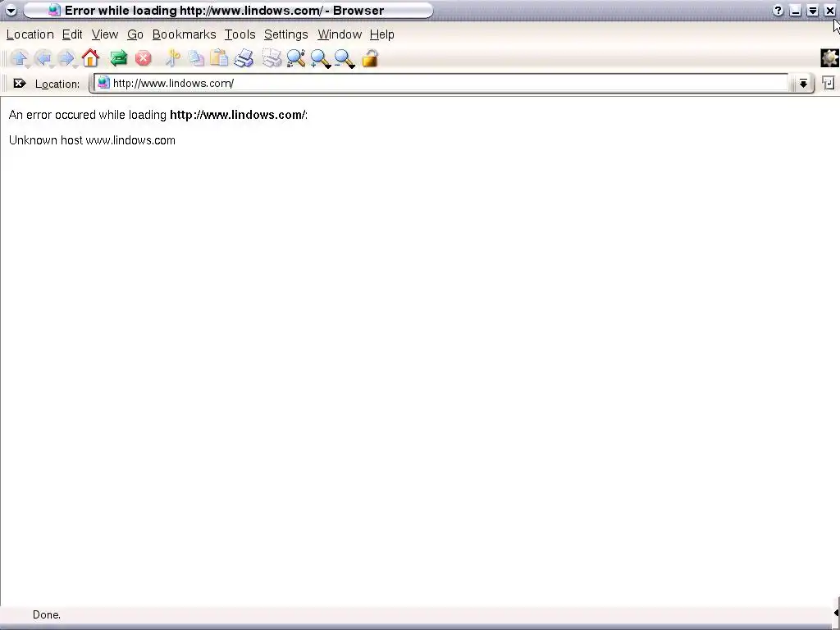
Task: Click the Paste clipboard icon
Action: click(x=219, y=58)
